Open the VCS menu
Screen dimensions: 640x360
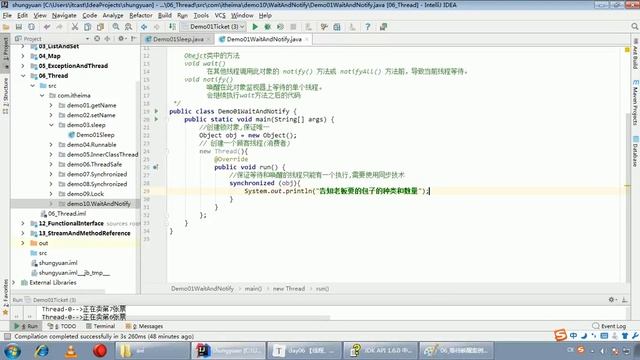[x=220, y=16]
